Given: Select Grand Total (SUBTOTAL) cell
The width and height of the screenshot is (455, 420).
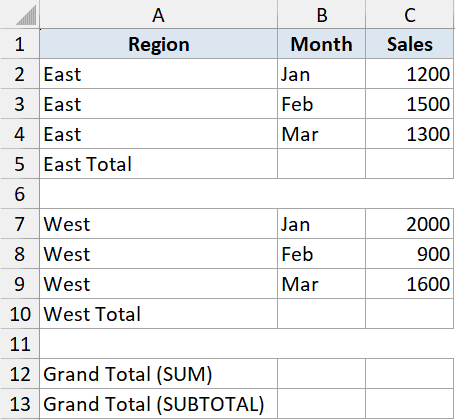Looking at the screenshot, I should (158, 404).
